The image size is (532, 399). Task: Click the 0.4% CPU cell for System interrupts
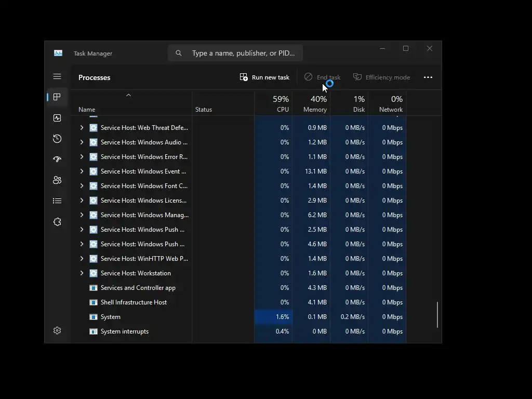pyautogui.click(x=273, y=331)
